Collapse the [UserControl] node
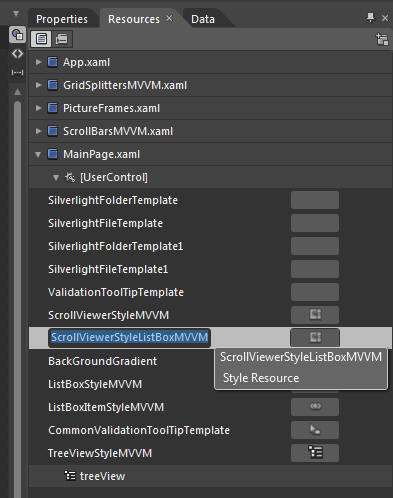The width and height of the screenshot is (393, 498). (56, 177)
